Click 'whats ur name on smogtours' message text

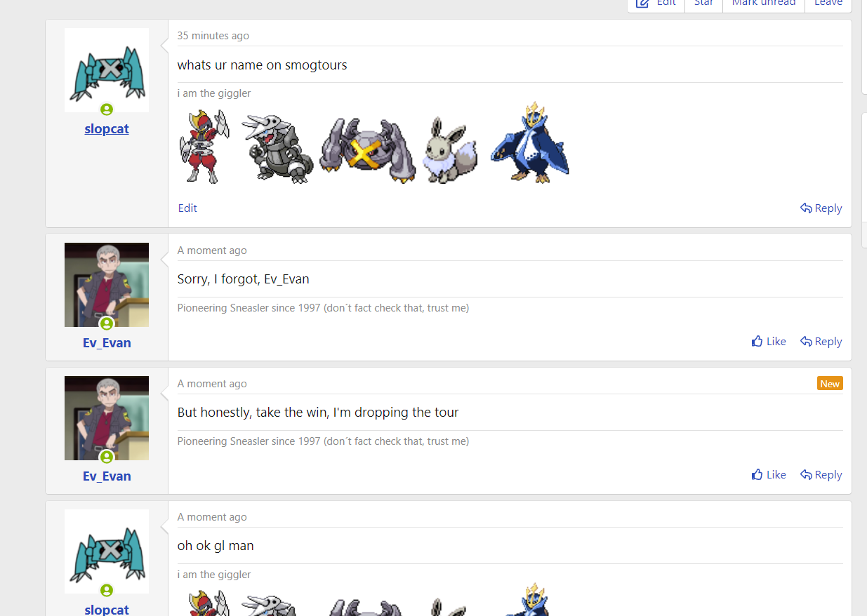263,65
